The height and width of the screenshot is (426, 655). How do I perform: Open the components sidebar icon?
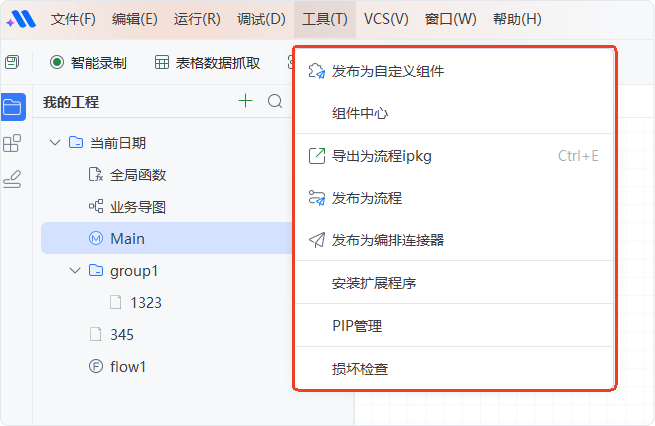pyautogui.click(x=13, y=143)
